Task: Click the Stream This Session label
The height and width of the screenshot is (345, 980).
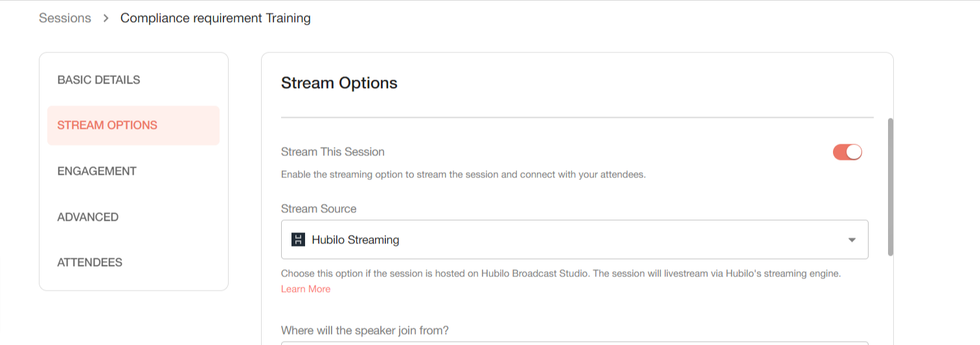Action: tap(333, 151)
